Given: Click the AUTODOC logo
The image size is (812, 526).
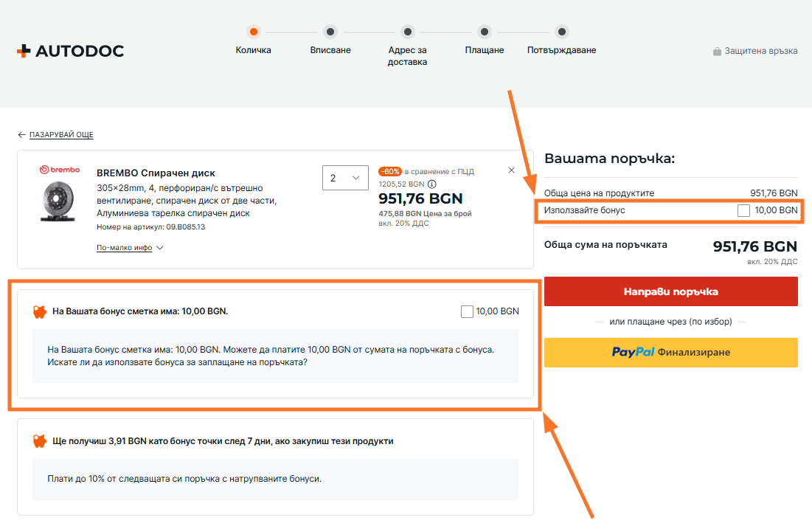Looking at the screenshot, I should pyautogui.click(x=70, y=51).
